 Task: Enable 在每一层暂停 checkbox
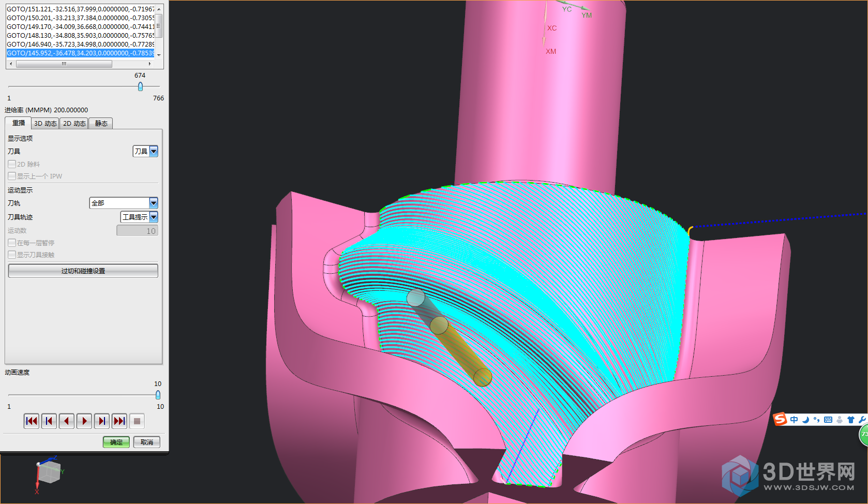12,243
